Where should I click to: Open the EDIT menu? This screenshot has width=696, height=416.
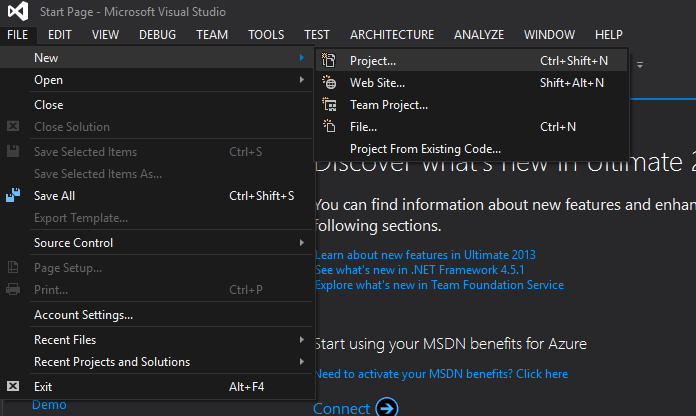point(59,35)
